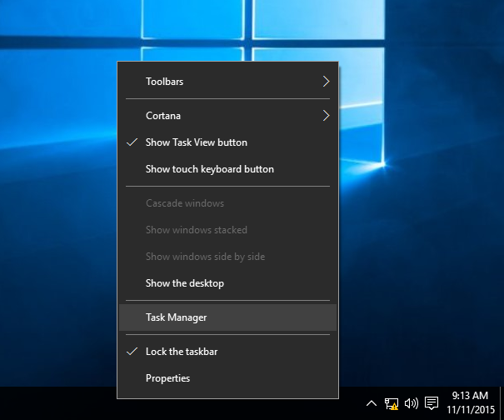
Task: Click the network status tray icon
Action: (391, 404)
